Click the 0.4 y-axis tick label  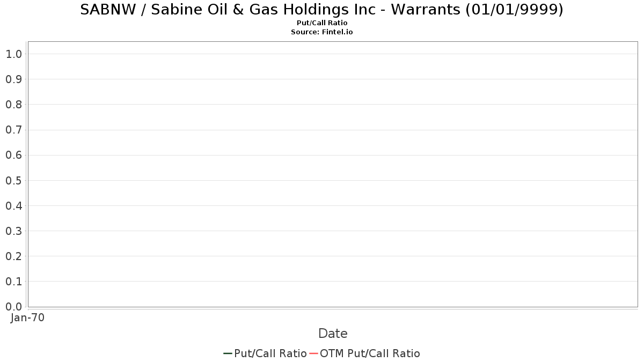tap(13, 206)
